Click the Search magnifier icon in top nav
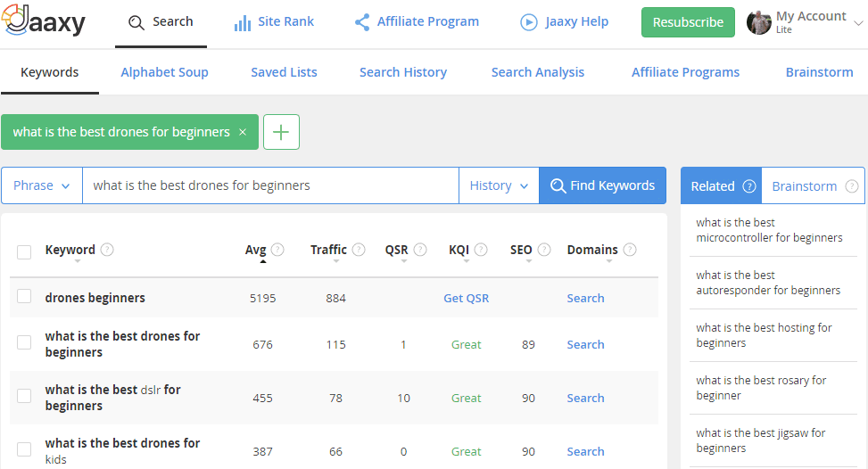The width and height of the screenshot is (868, 469). pyautogui.click(x=136, y=22)
